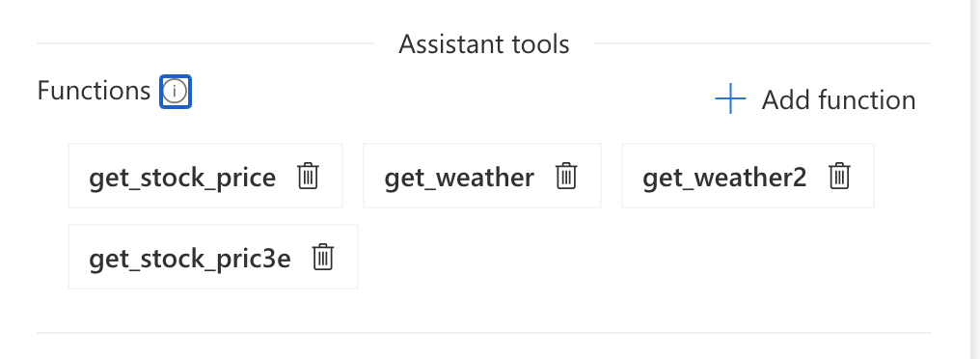This screenshot has height=359, width=980.
Task: Click the Add function text link
Action: (838, 100)
